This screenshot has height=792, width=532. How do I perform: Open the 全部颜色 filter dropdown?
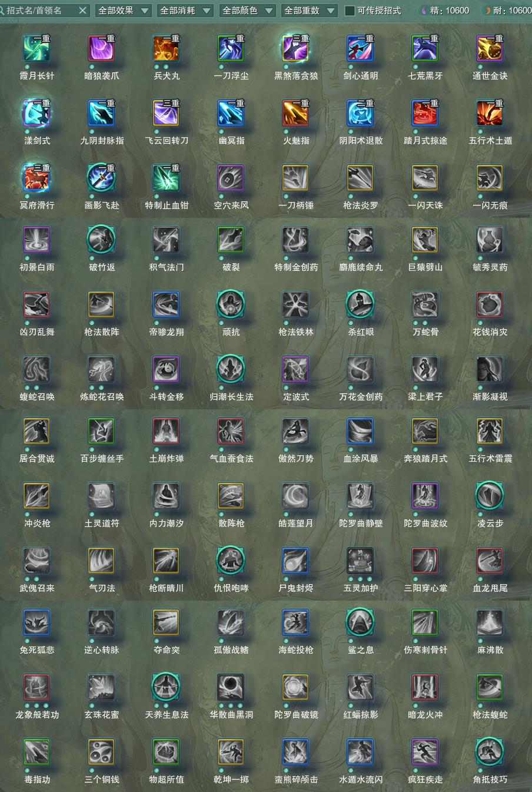[247, 11]
